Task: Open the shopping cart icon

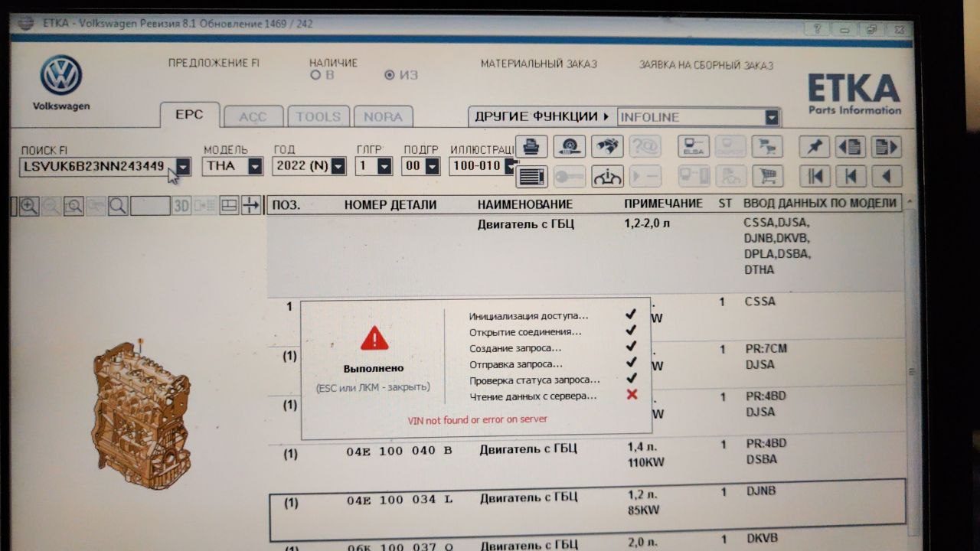Action: (x=766, y=177)
